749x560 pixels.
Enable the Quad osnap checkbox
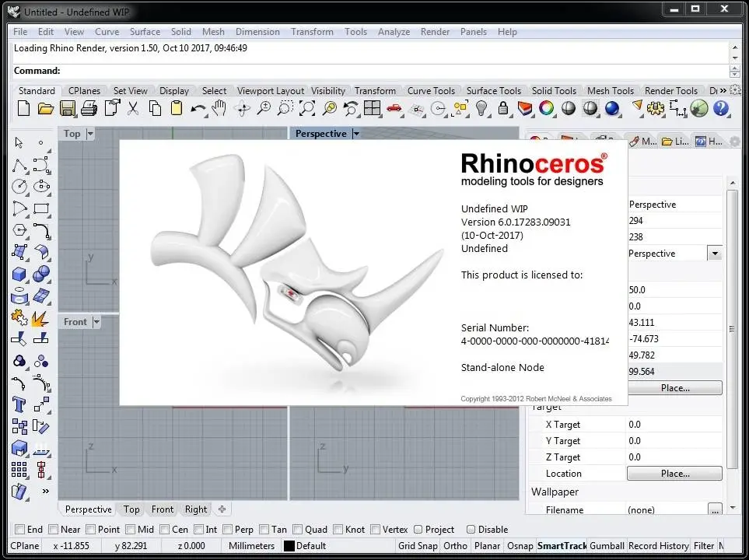click(x=298, y=530)
